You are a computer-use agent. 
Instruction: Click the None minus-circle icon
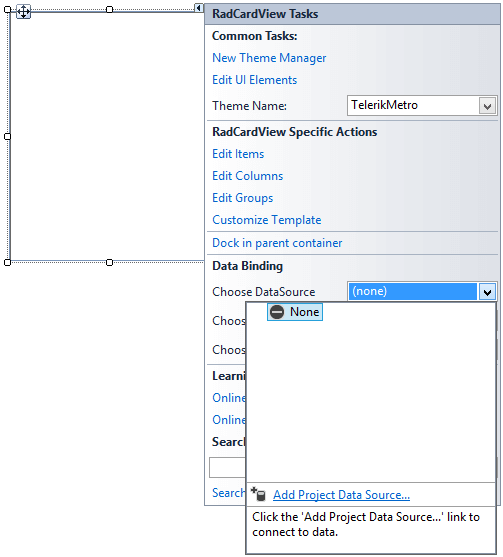[277, 312]
